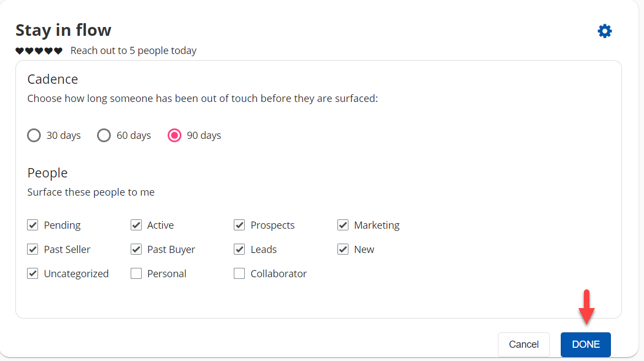Check the Collaborator checkbox
The height and width of the screenshot is (361, 644).
coord(239,274)
